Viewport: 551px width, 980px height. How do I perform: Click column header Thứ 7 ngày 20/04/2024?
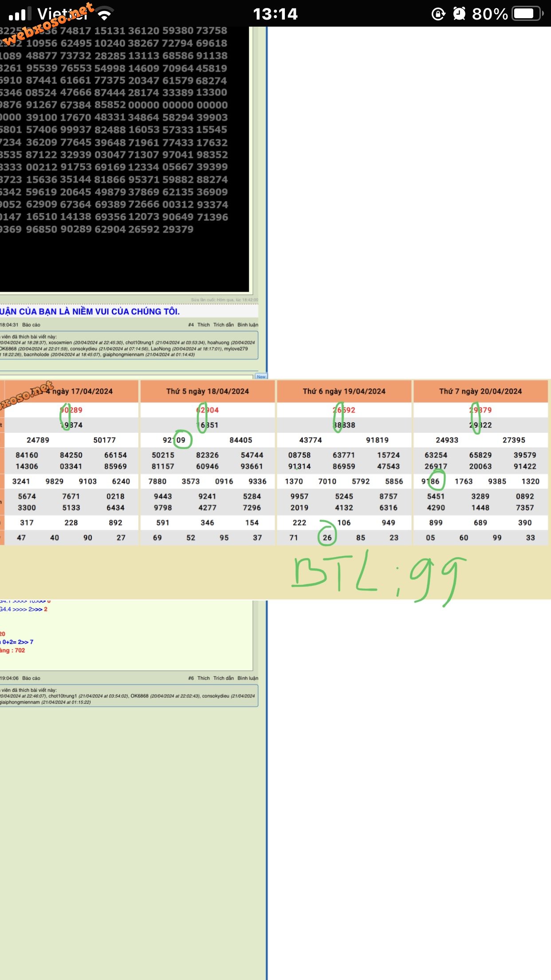click(x=480, y=391)
